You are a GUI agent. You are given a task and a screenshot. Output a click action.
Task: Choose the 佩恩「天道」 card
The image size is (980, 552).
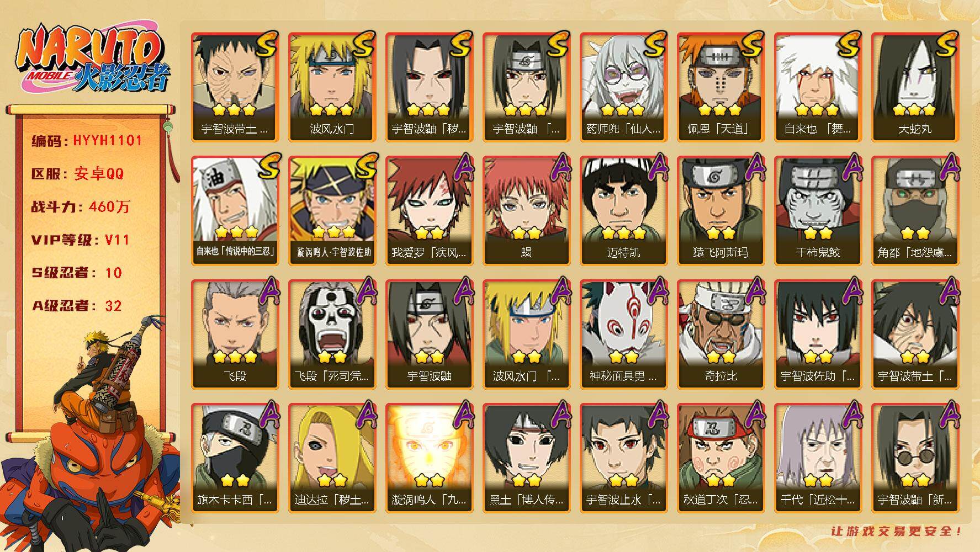[x=721, y=87]
